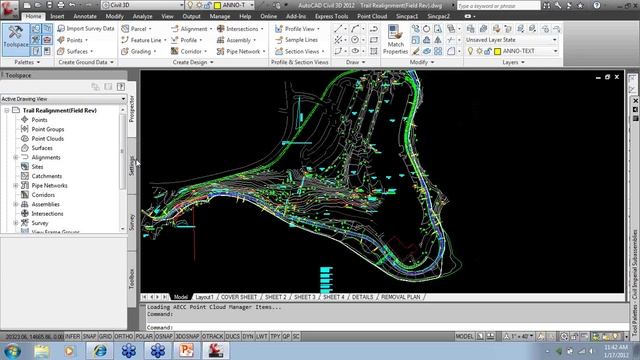Viewport: 640px width, 360px height.
Task: Open Windows Explorer folder on taskbar
Action: [41, 351]
